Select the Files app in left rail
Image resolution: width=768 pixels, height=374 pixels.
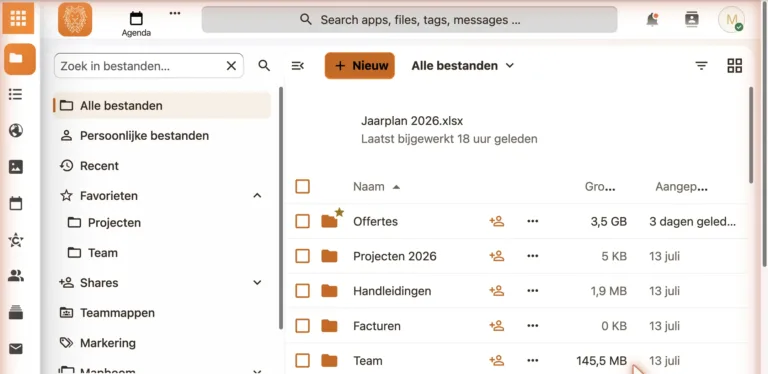click(x=20, y=59)
